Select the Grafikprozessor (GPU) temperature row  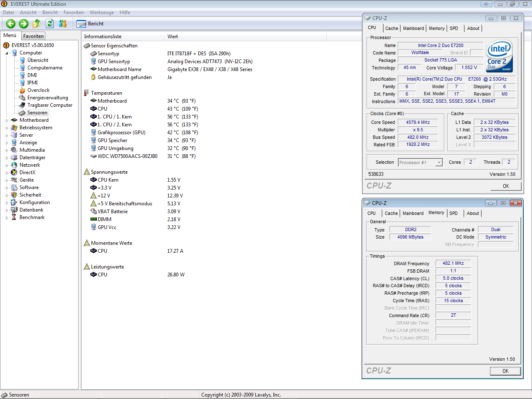144,133
